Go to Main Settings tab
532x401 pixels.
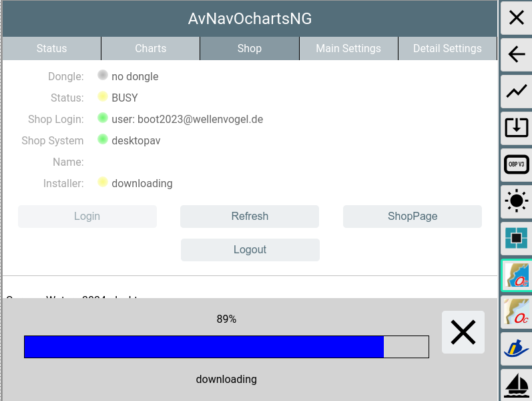(348, 48)
